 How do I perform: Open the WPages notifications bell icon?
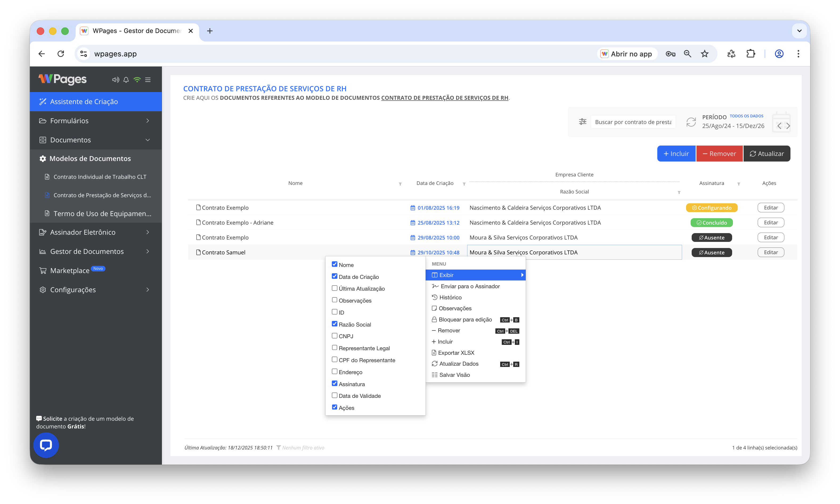click(x=126, y=80)
